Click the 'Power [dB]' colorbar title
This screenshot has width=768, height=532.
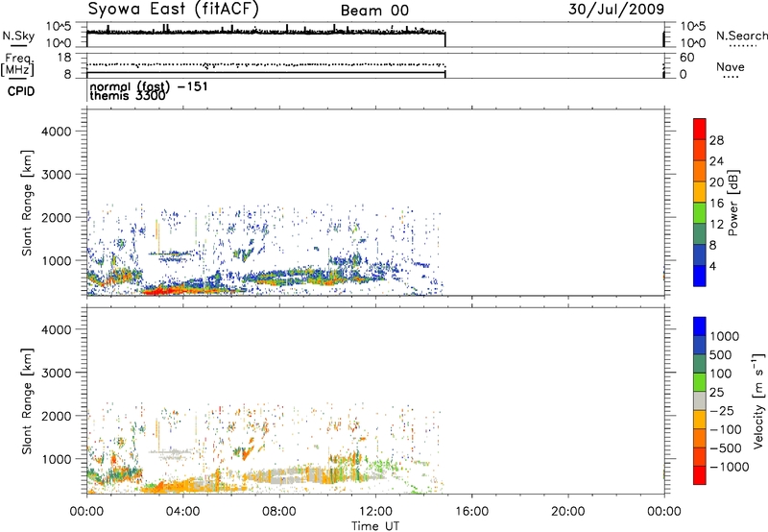[732, 203]
